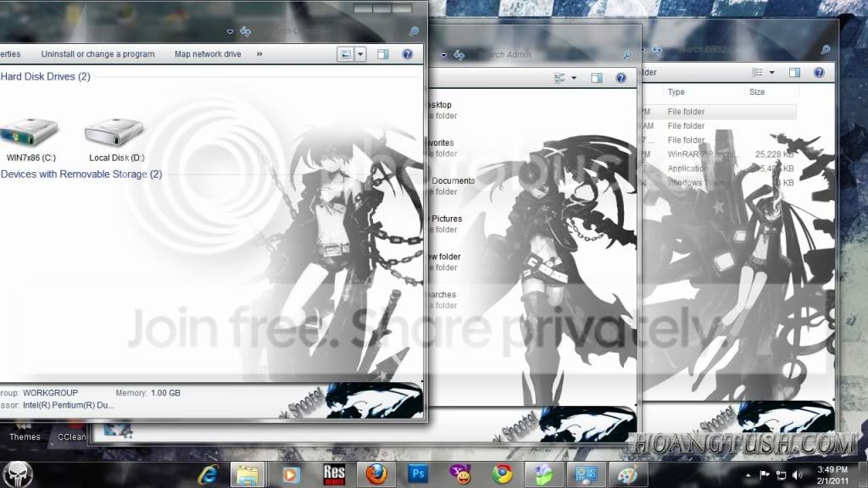
Task: Select Searches folder in Admin window
Action: (442, 300)
